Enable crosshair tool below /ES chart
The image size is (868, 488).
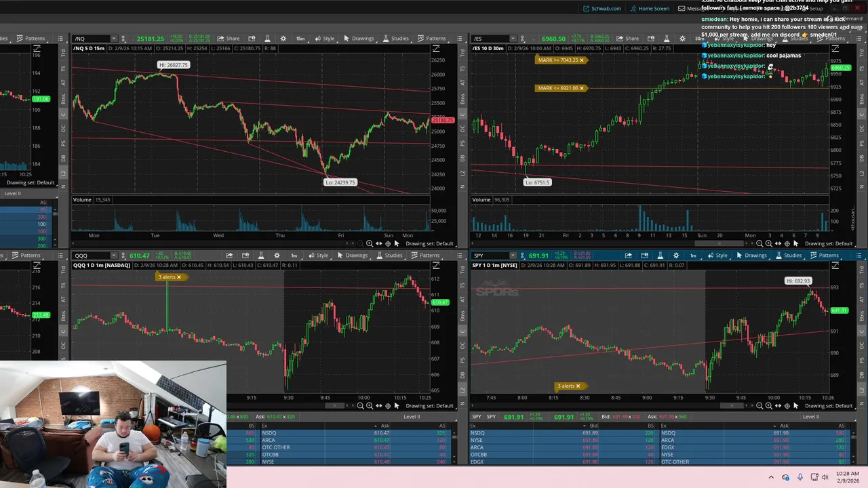[x=787, y=243]
